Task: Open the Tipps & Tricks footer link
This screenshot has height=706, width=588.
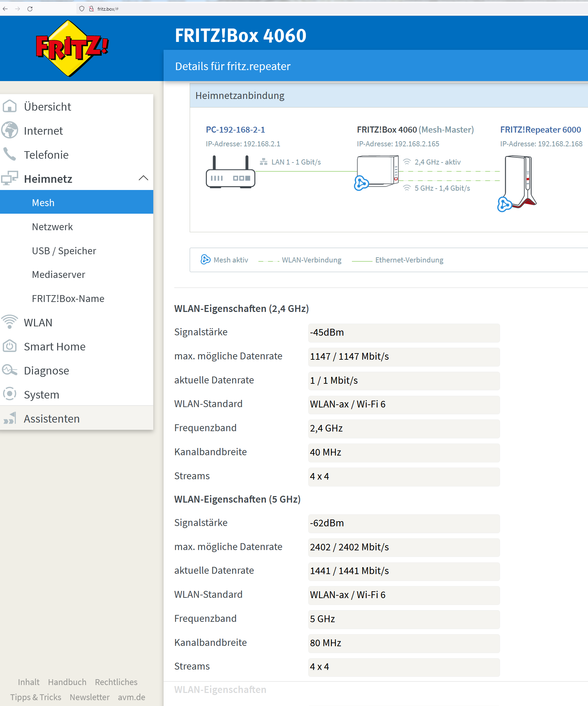Action: pos(36,697)
